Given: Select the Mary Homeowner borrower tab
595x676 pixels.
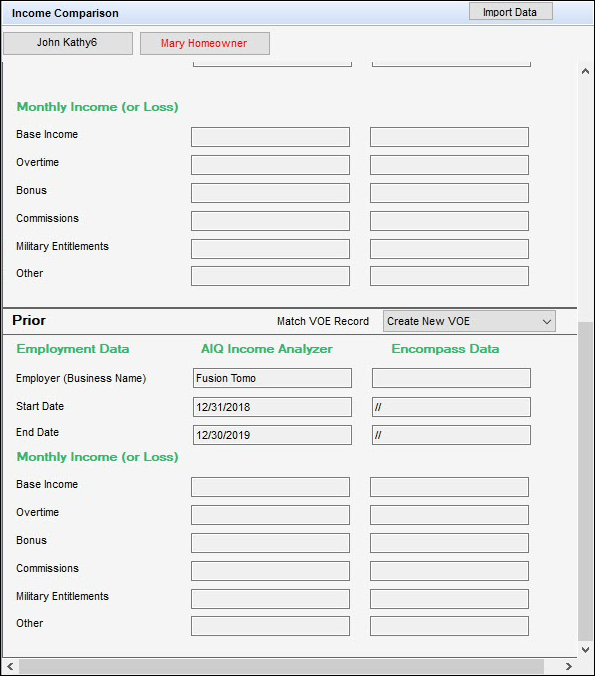Looking at the screenshot, I should [205, 43].
